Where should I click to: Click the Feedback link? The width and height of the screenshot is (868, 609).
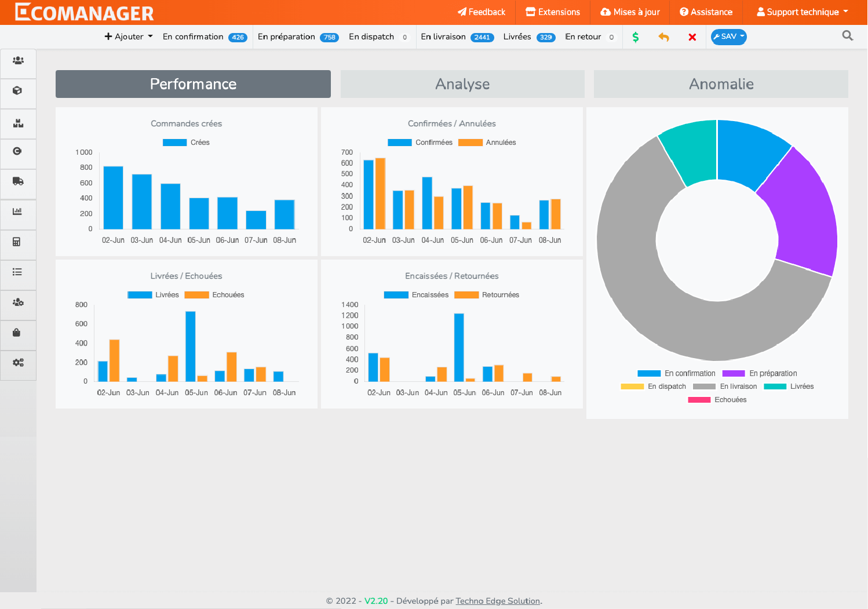[x=482, y=12]
